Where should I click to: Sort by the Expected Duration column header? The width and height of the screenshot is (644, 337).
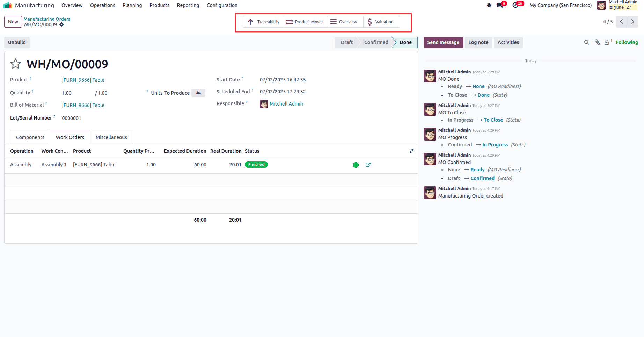point(185,151)
